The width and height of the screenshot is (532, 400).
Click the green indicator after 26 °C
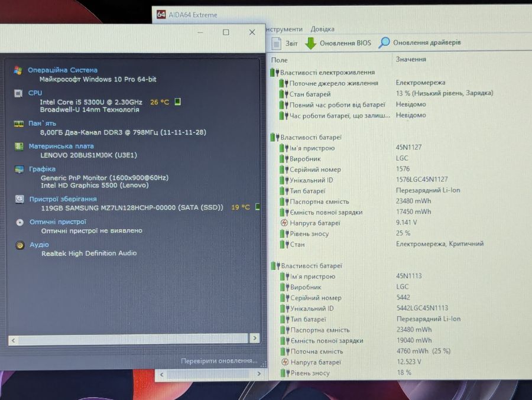pyautogui.click(x=177, y=102)
